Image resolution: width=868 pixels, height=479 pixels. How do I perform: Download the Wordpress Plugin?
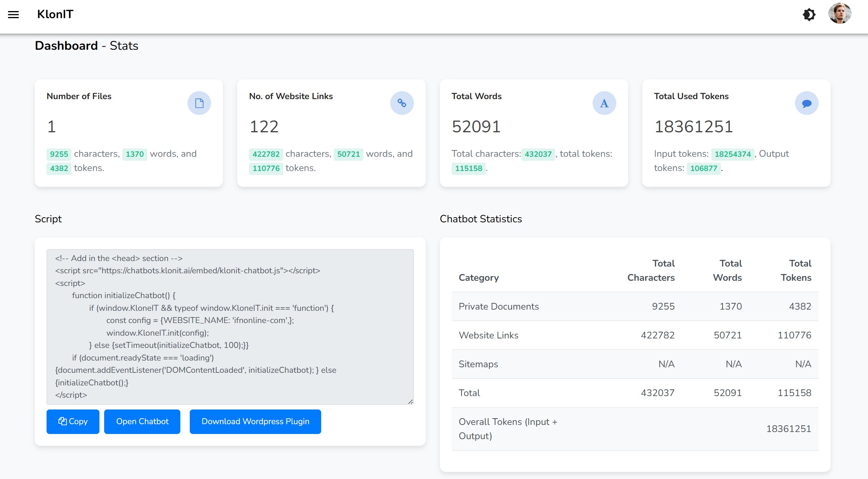coord(255,421)
